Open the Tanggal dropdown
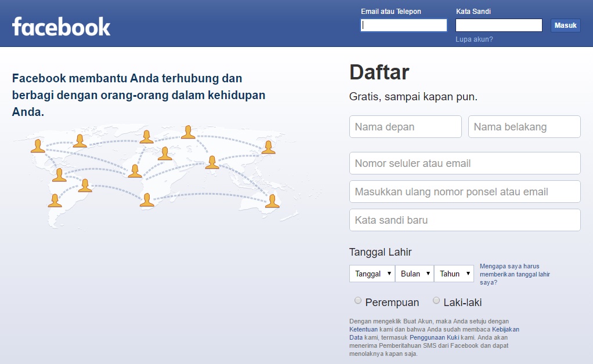Viewport: 593px width, 364px height. pos(371,273)
